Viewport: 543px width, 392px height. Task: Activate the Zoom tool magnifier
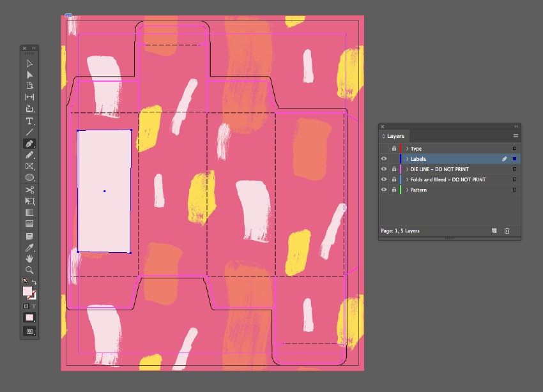click(29, 270)
